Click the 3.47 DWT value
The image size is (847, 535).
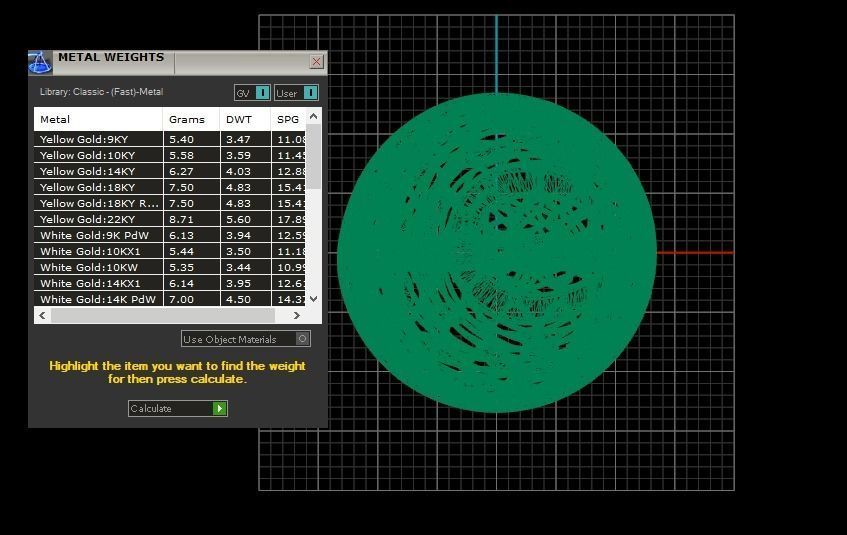coord(238,139)
